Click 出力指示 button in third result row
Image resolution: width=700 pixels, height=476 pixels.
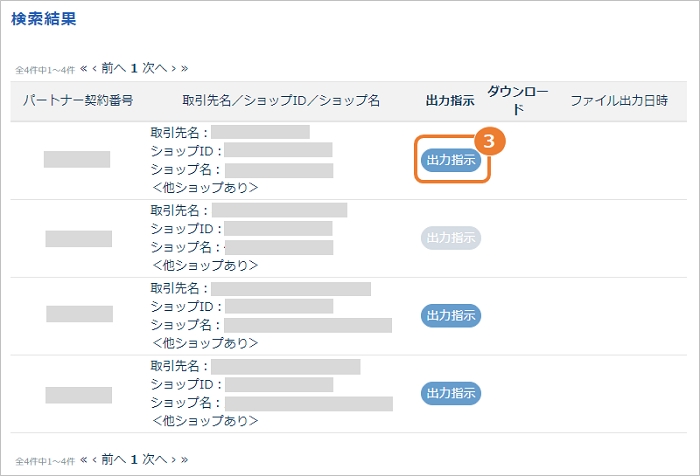451,316
